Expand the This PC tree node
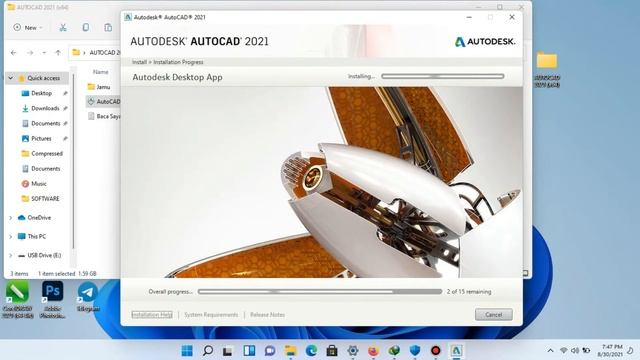 (11, 237)
